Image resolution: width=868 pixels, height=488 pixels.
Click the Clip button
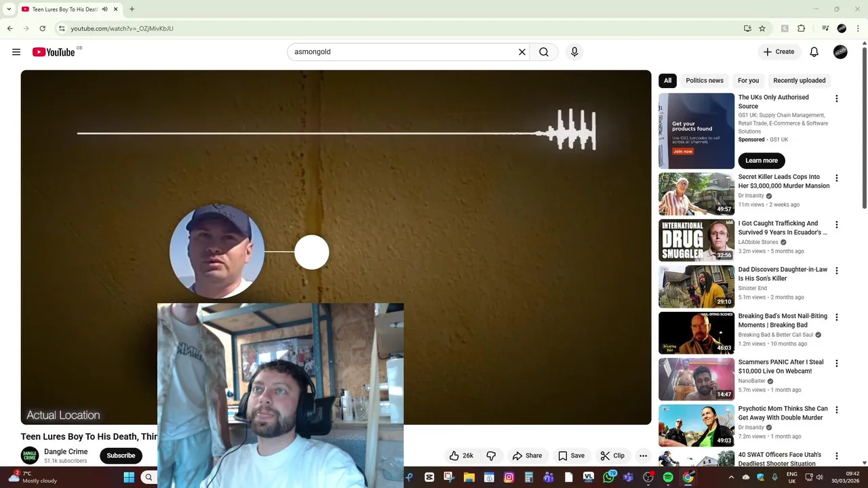612,455
